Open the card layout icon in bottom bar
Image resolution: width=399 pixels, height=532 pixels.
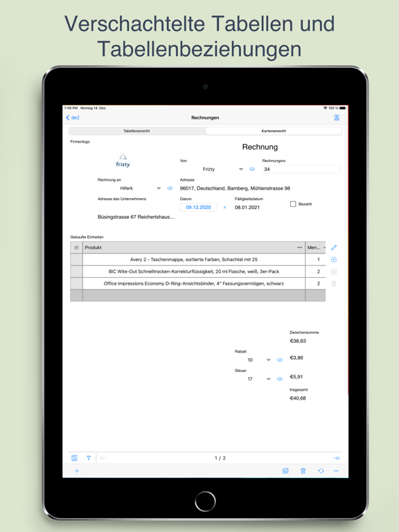(x=74, y=458)
